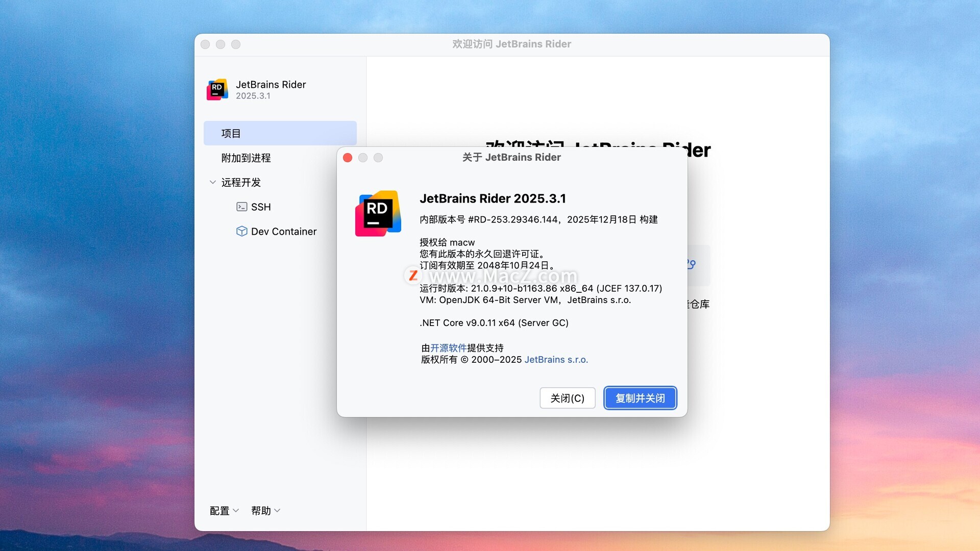The width and height of the screenshot is (980, 551).
Task: Click the 关闭(C) button
Action: (x=567, y=398)
